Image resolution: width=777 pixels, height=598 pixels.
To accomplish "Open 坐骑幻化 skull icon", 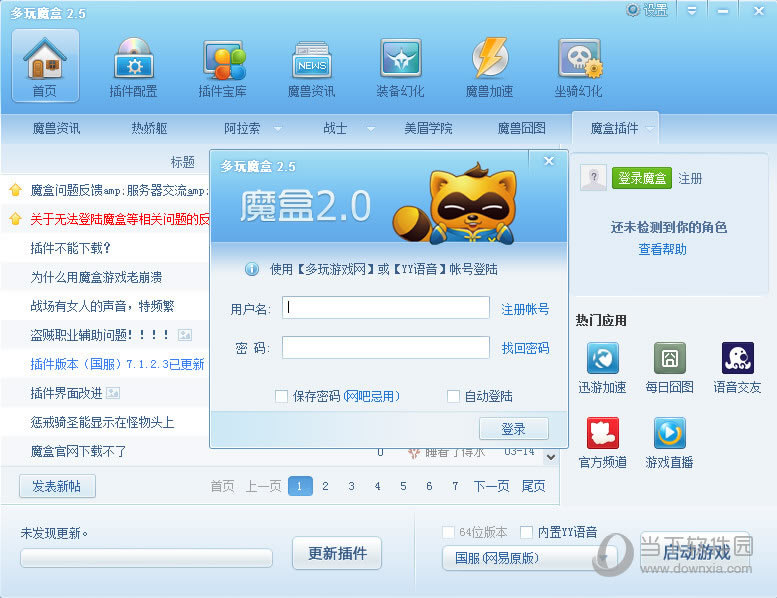I will click(578, 66).
